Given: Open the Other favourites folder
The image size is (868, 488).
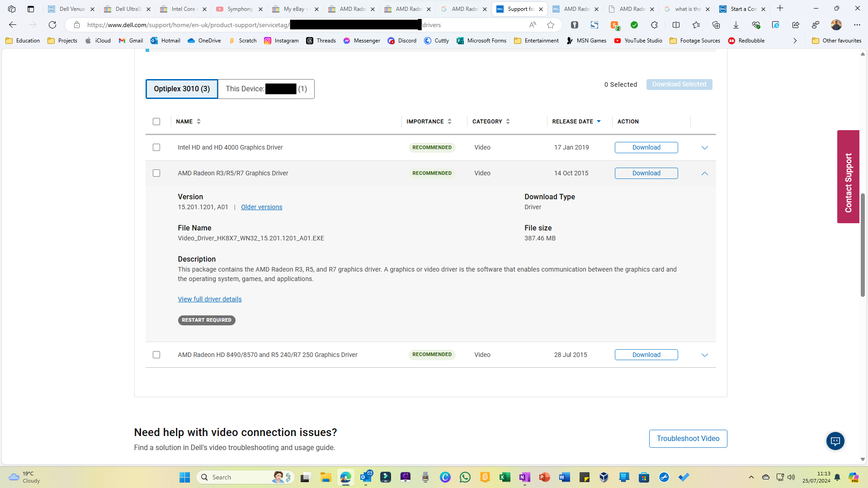Looking at the screenshot, I should (x=837, y=41).
